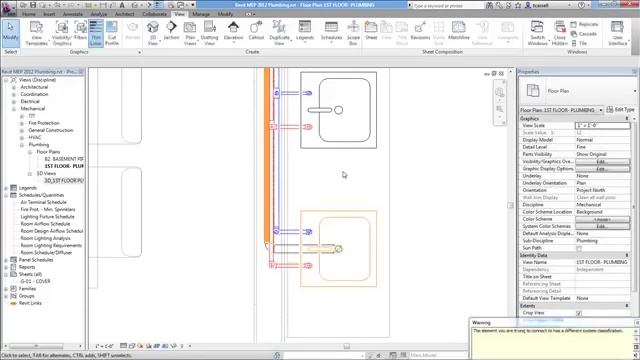The height and width of the screenshot is (360, 640).
Task: Open the Manage ribbon tab
Action: [x=201, y=14]
